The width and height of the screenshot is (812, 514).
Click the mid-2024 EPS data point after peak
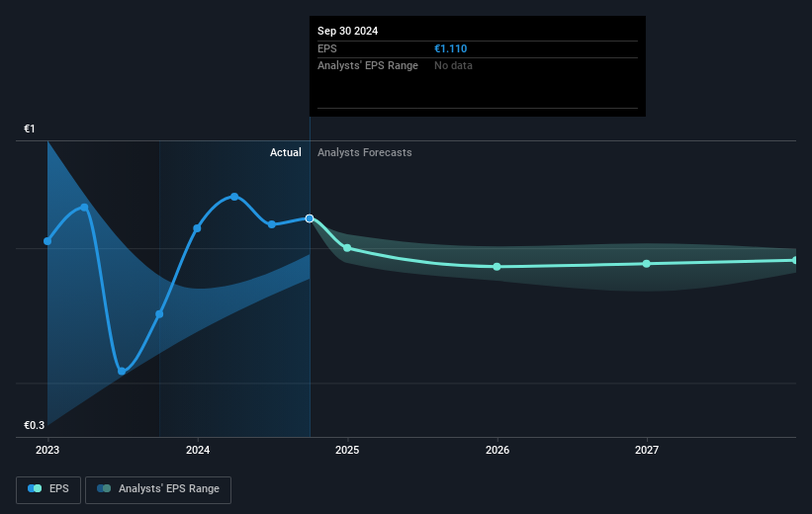coord(272,224)
